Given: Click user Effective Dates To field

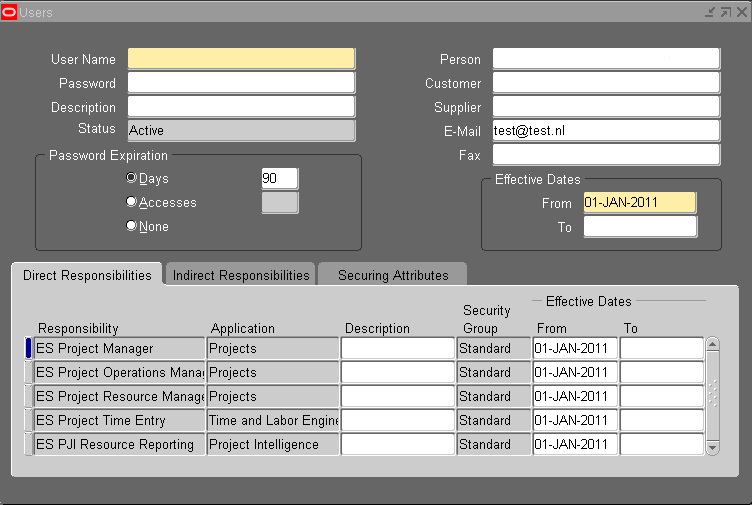Looking at the screenshot, I should (x=640, y=226).
